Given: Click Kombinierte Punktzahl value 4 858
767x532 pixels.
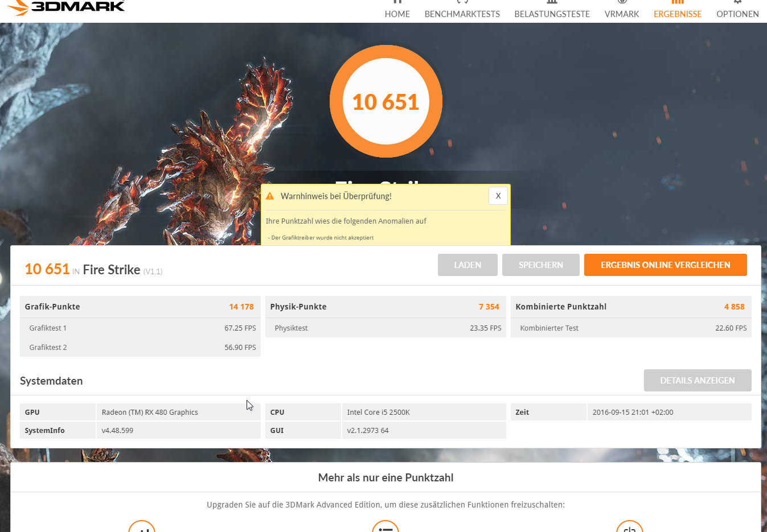Looking at the screenshot, I should (735, 307).
